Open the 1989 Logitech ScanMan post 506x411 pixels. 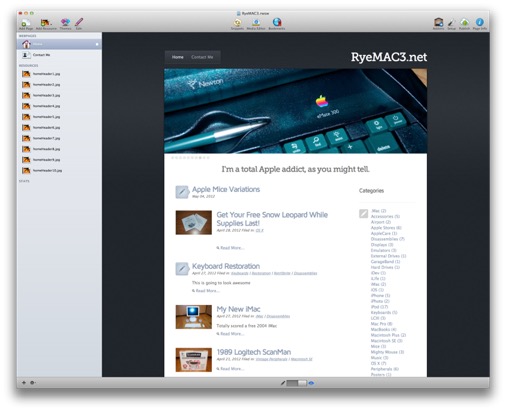tap(254, 352)
